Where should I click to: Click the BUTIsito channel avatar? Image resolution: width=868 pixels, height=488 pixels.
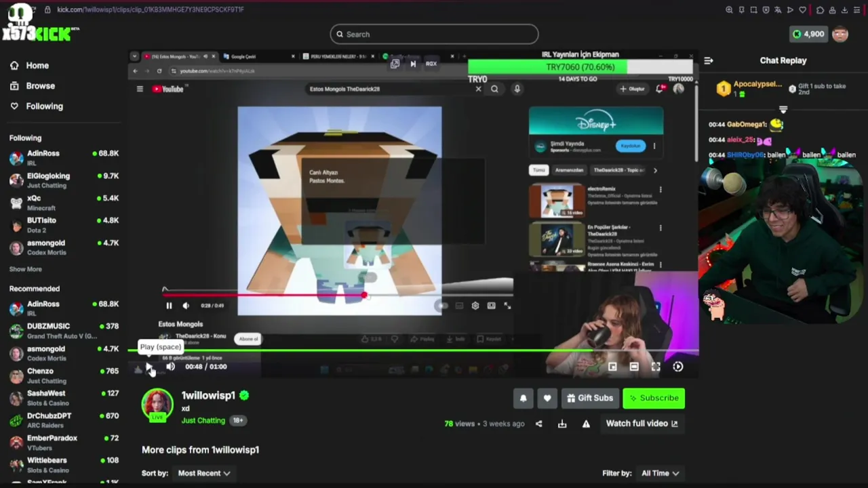click(x=16, y=225)
